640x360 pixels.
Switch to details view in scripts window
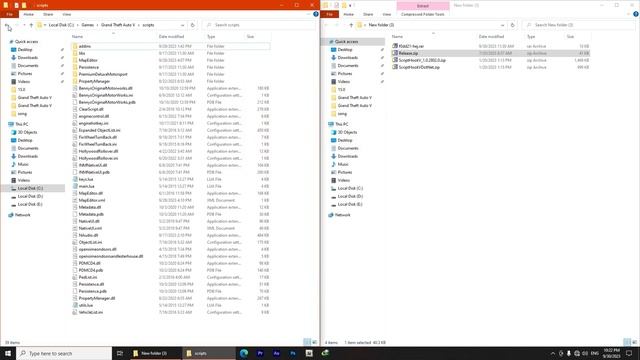click(307, 342)
